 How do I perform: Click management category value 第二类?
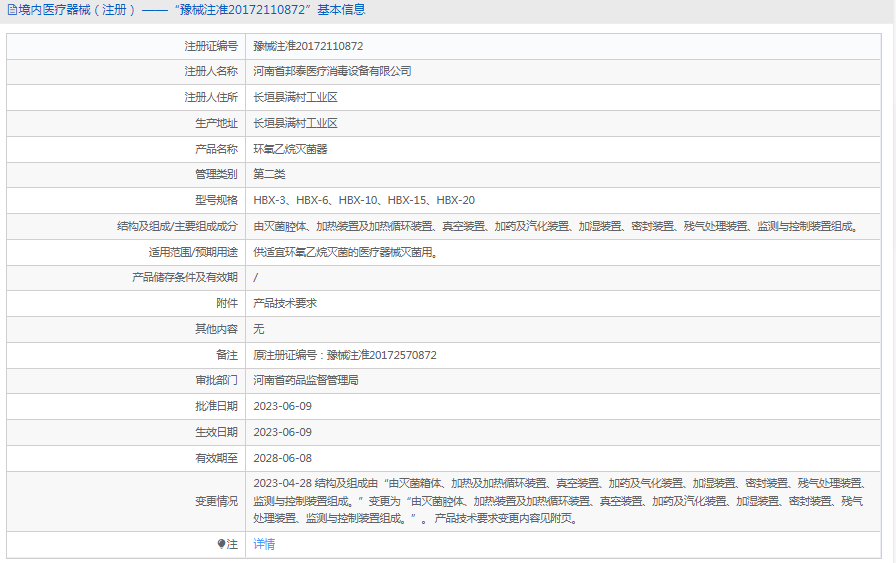[269, 175]
